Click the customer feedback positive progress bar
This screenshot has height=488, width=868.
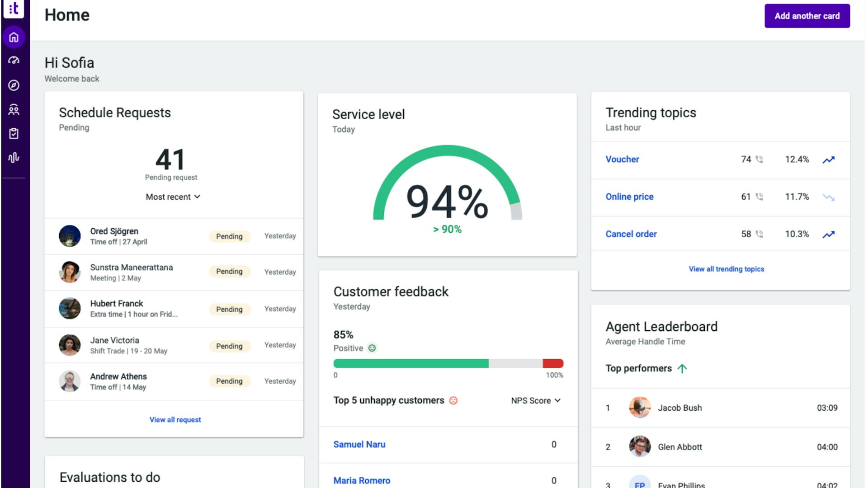[x=410, y=363]
